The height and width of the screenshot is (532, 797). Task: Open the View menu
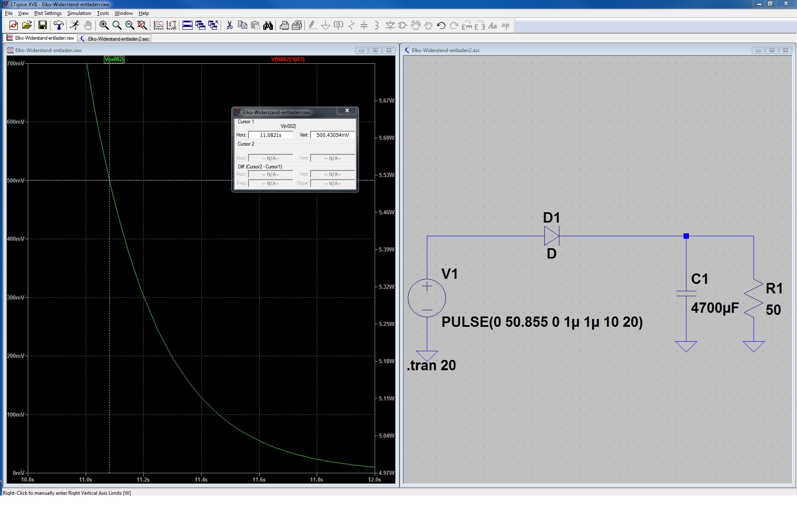[x=23, y=13]
